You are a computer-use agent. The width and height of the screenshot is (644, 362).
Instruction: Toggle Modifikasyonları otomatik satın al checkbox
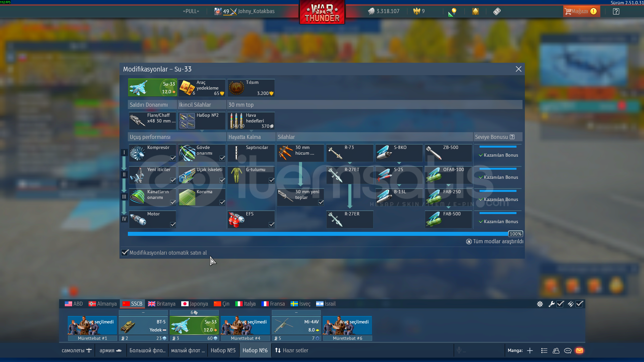(125, 253)
